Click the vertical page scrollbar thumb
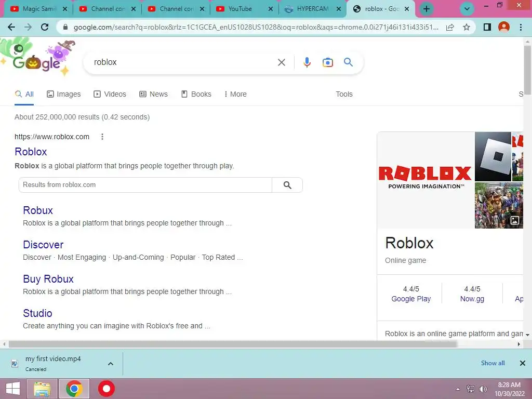 [527, 70]
